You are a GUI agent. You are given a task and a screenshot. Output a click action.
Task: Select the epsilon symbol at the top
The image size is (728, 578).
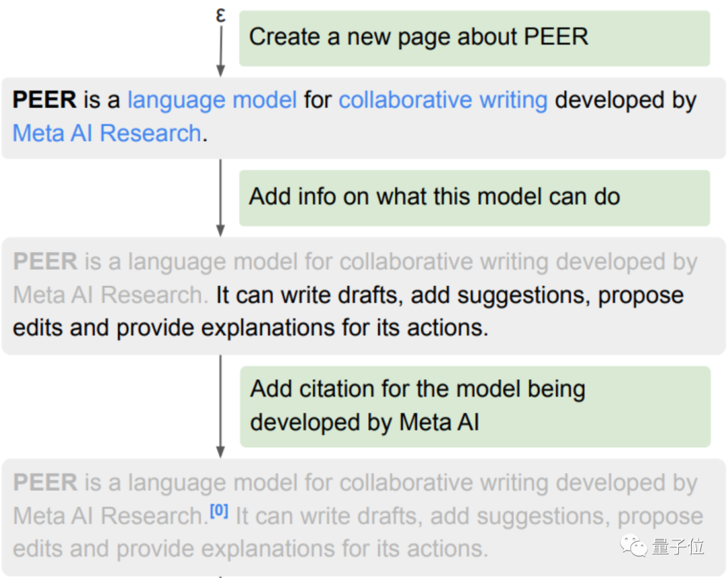(x=221, y=16)
